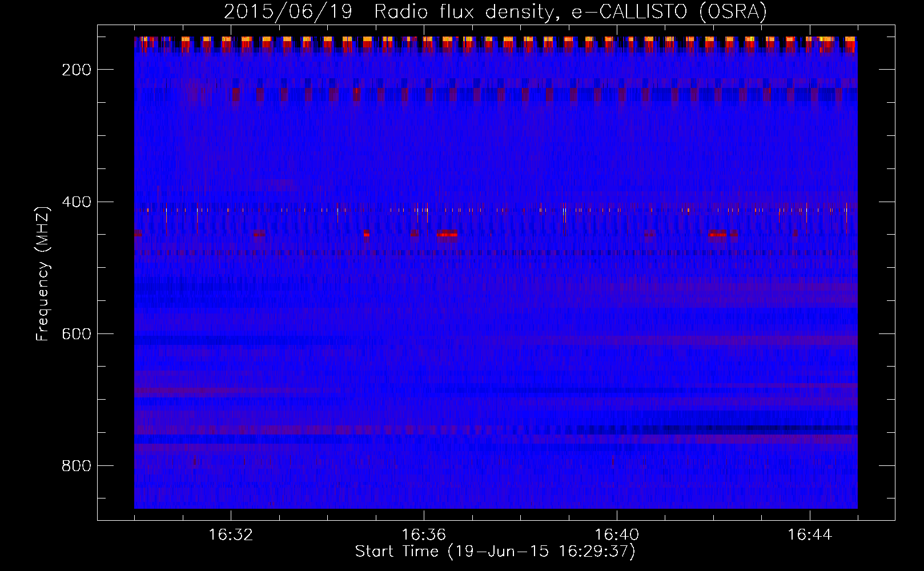Click the 800 MHz frequency tick label
This screenshot has height=571, width=924.
[x=77, y=466]
